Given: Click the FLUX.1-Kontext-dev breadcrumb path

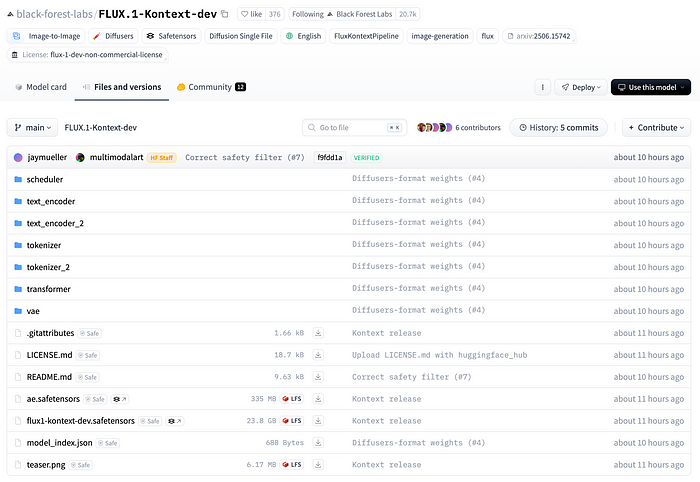Looking at the screenshot, I should [x=100, y=128].
